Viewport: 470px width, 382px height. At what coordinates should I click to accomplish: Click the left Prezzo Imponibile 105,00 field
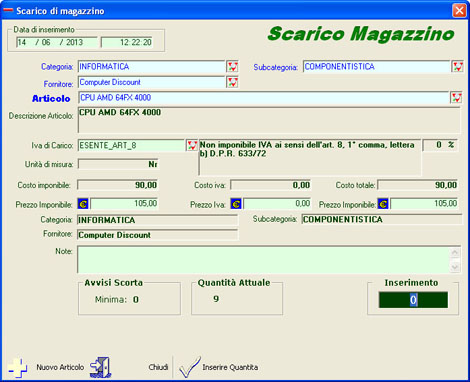coord(124,204)
